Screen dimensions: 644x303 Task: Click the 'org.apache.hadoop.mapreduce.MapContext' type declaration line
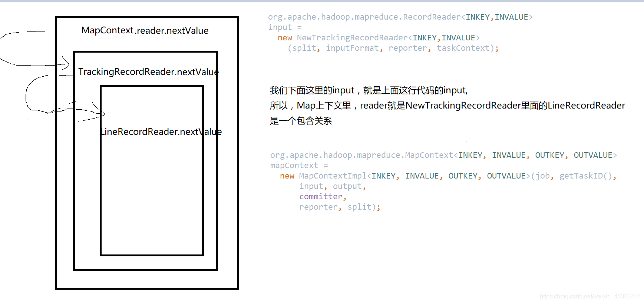(x=443, y=155)
